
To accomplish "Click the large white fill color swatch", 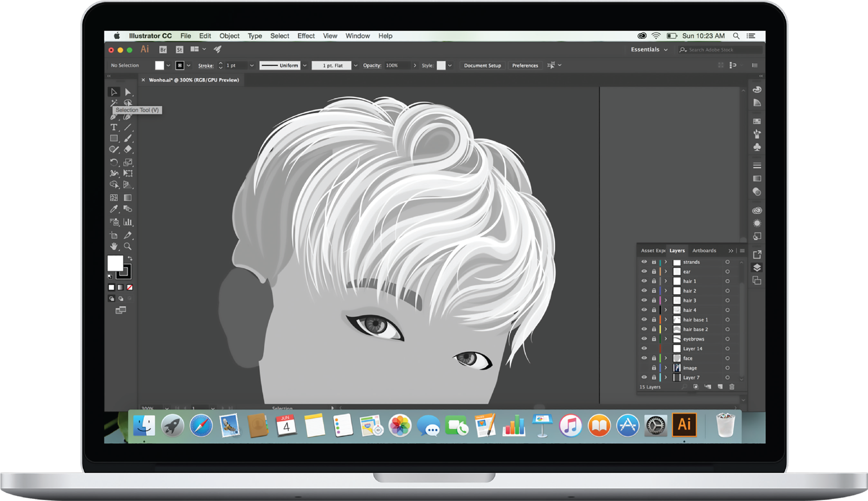I will (x=115, y=263).
